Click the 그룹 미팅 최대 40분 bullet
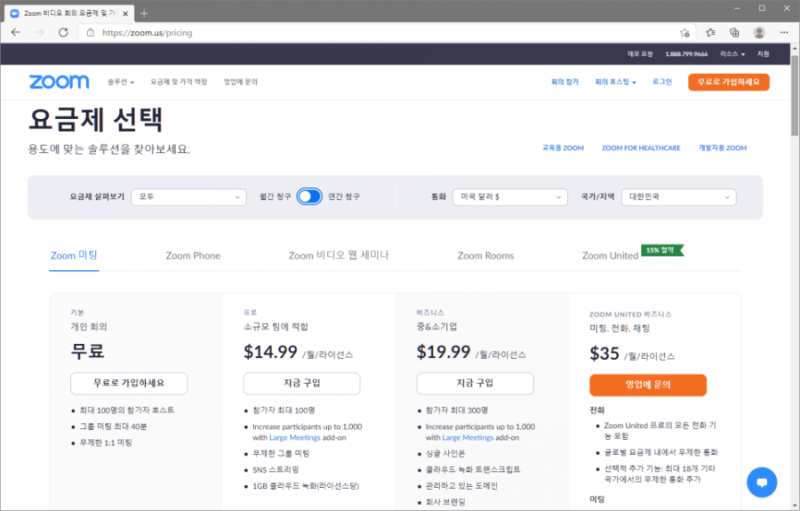Viewport: 800px width, 511px height. click(113, 426)
